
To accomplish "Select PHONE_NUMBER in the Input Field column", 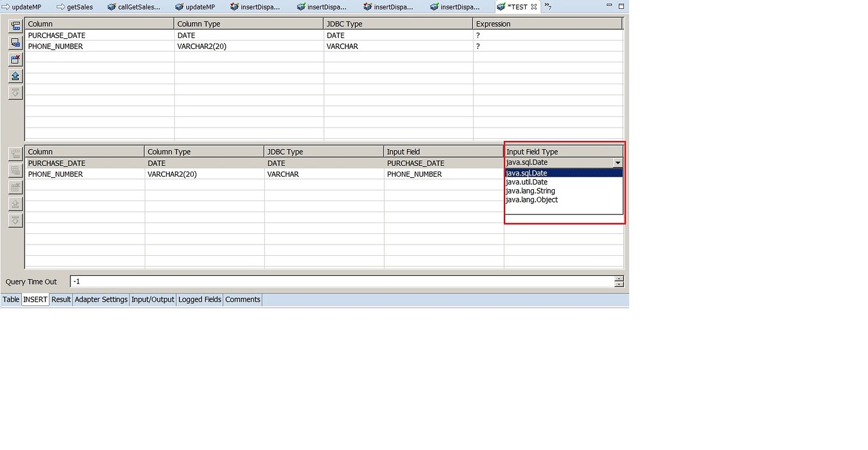I will (x=443, y=174).
